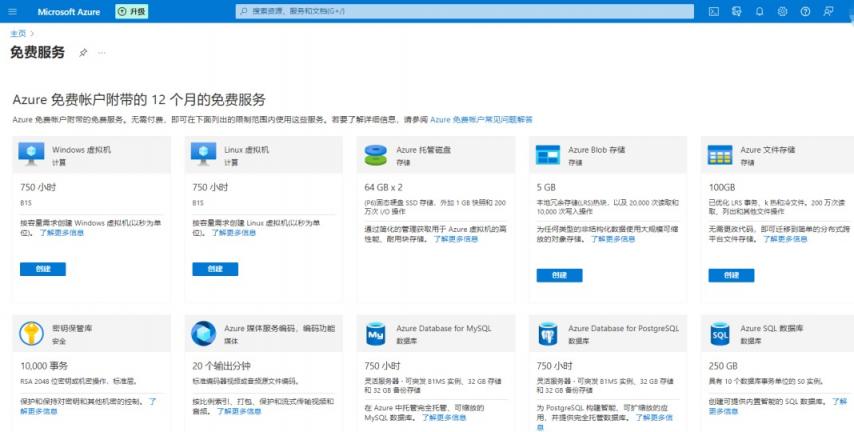This screenshot has width=854, height=432.
Task: Create Azure Blob 存储 with 创建
Action: 559,276
